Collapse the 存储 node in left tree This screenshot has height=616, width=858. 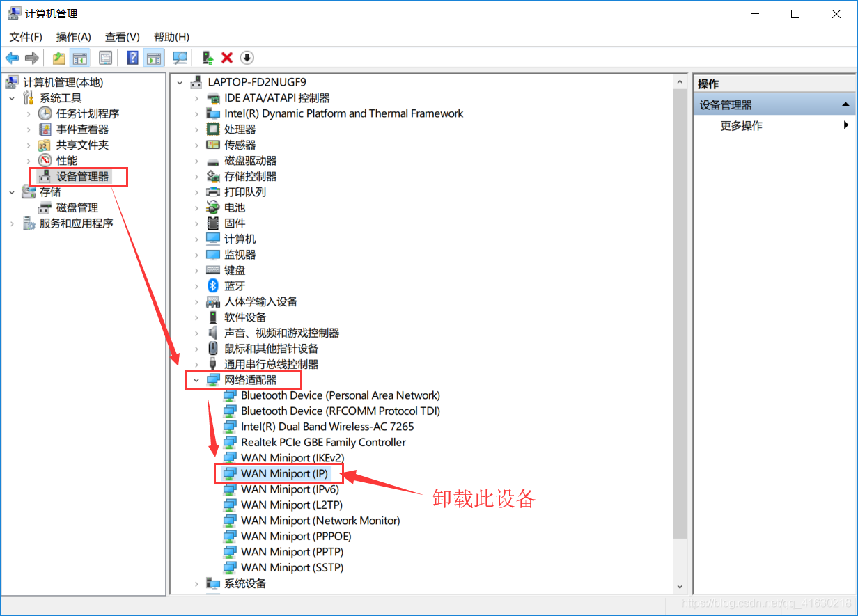click(x=11, y=192)
